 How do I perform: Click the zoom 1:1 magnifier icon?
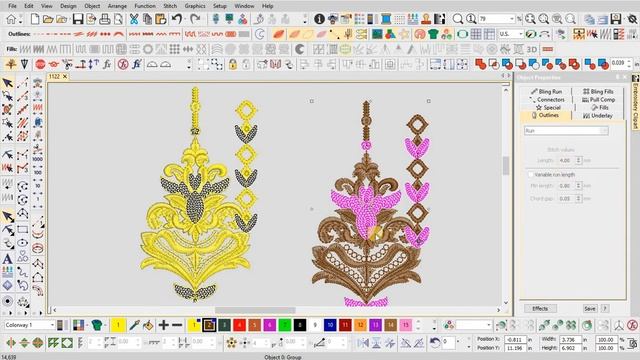coord(471,19)
